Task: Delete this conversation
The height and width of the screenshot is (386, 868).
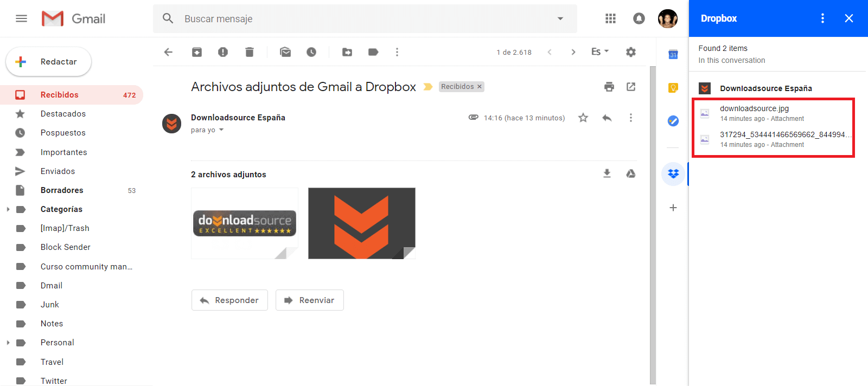Action: (x=250, y=52)
